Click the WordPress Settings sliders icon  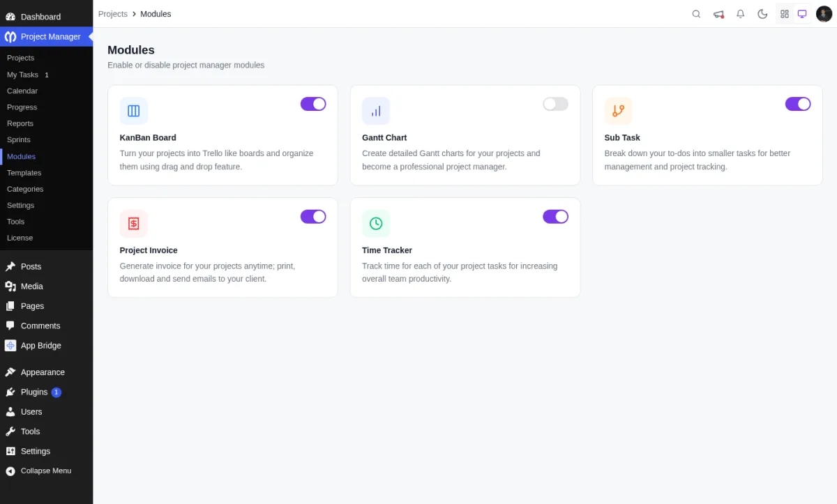tap(10, 451)
